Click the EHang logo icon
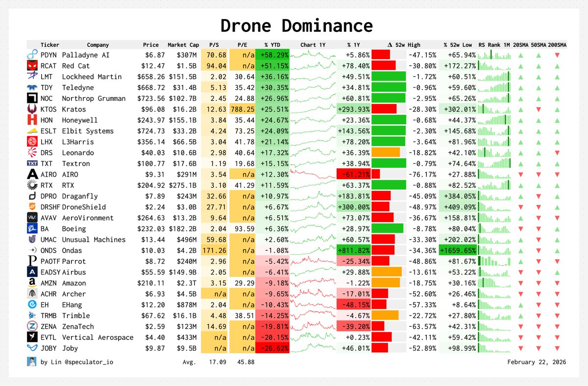 pos(32,304)
